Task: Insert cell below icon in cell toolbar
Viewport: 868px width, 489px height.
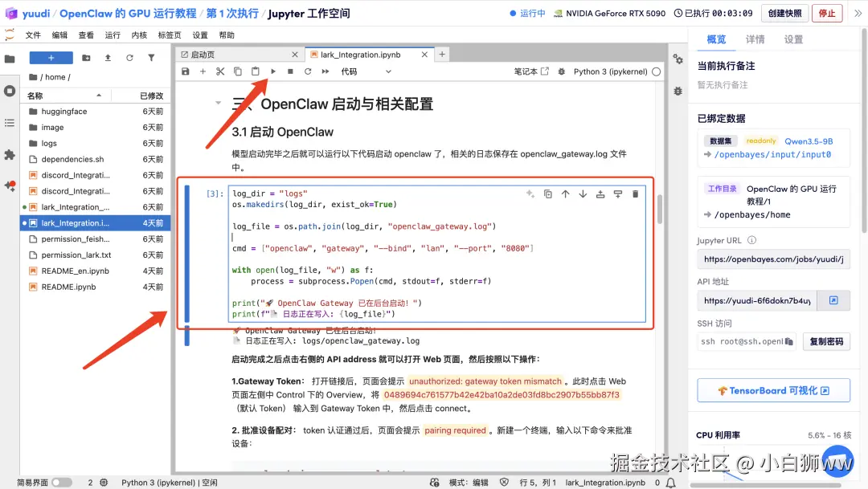Action: (618, 194)
